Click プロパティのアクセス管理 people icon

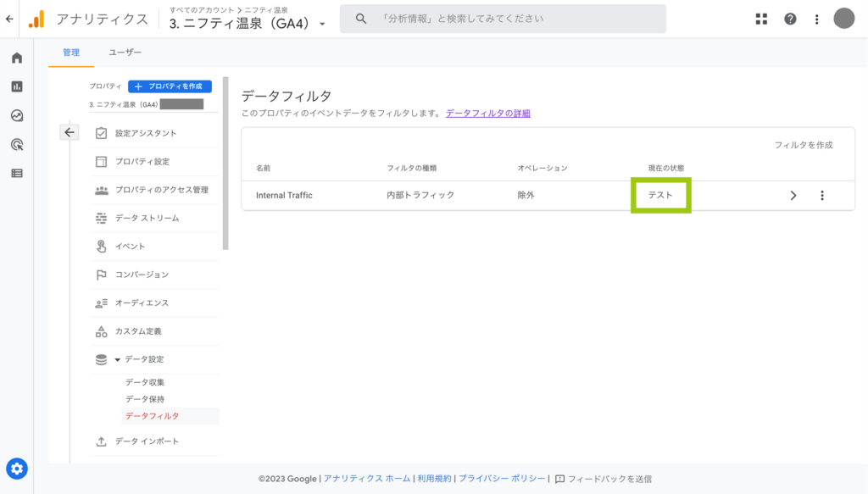click(102, 190)
